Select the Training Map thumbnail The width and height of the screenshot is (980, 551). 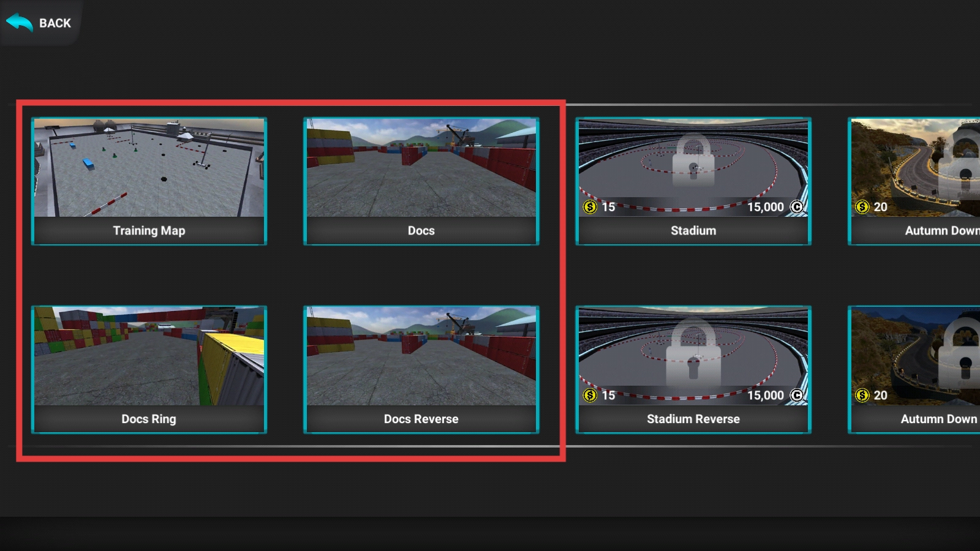[149, 168]
